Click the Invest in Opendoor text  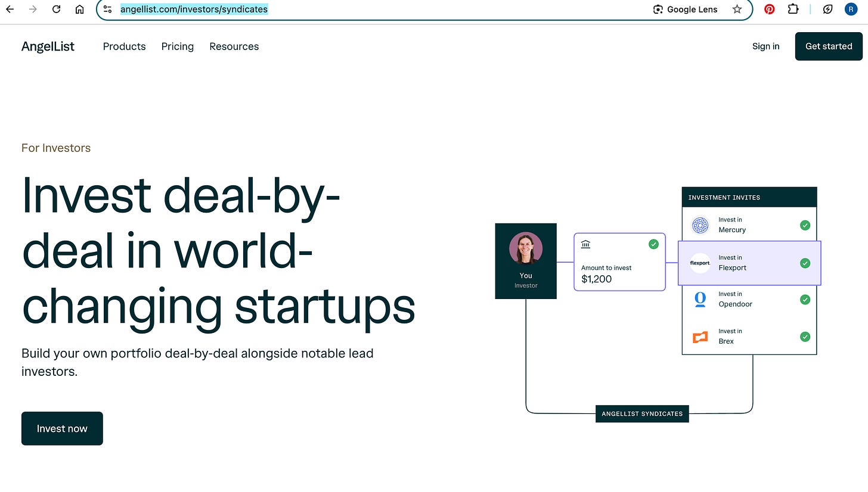735,299
